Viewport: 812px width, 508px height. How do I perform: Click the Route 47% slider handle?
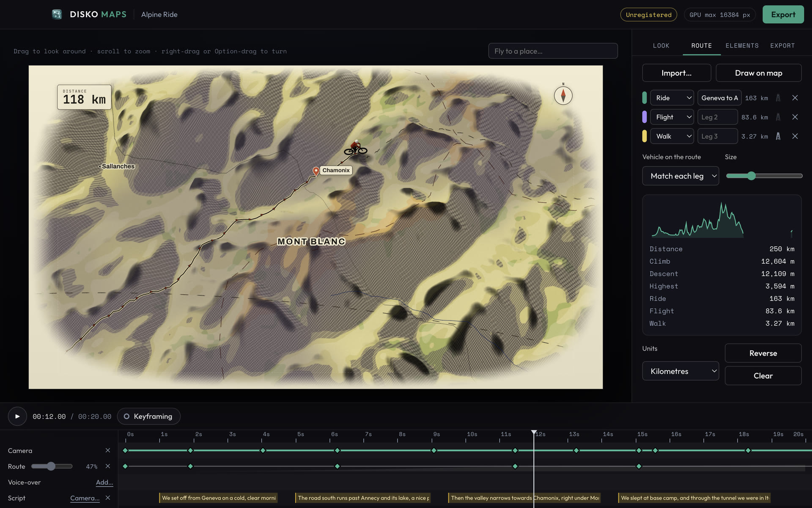tap(51, 466)
